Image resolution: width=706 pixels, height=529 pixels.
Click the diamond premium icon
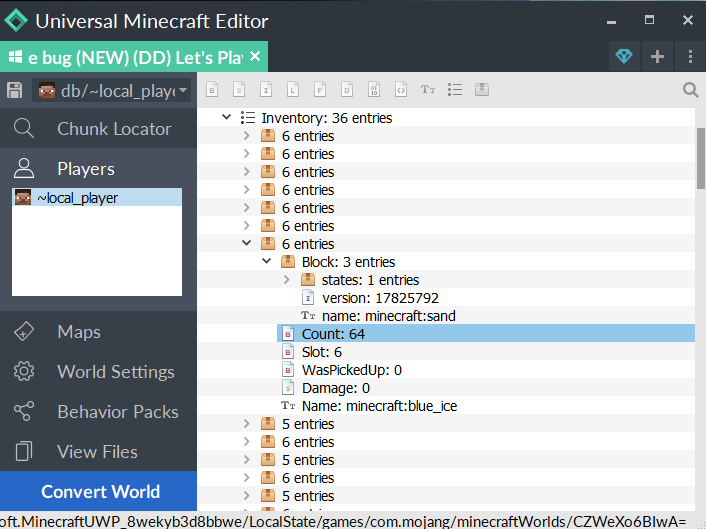coord(624,56)
